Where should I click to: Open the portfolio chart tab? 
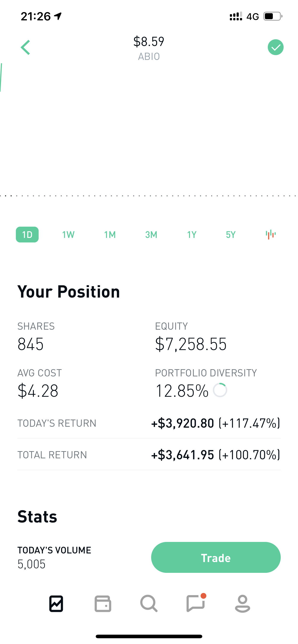[x=56, y=604]
